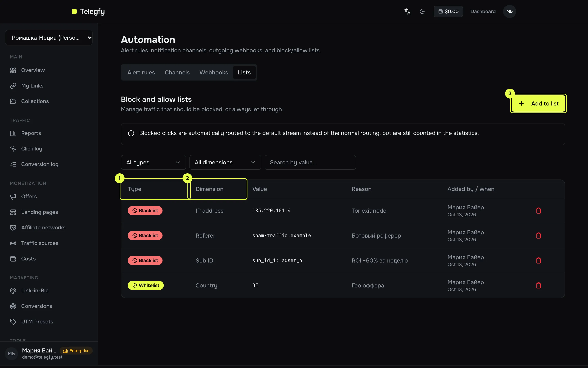Click the Enterprise plan badge
Viewport: 588px width, 368px height.
click(x=76, y=351)
